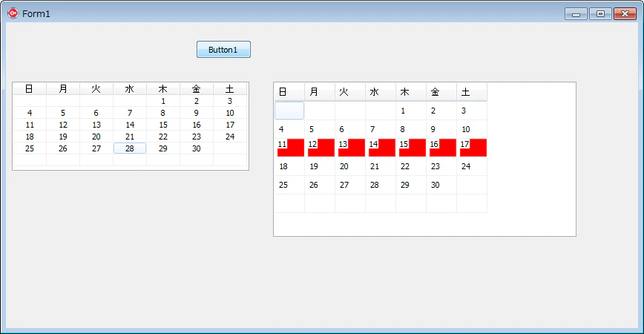The image size is (644, 334).
Task: Select red-highlighted day 16 cell
Action: coord(441,148)
